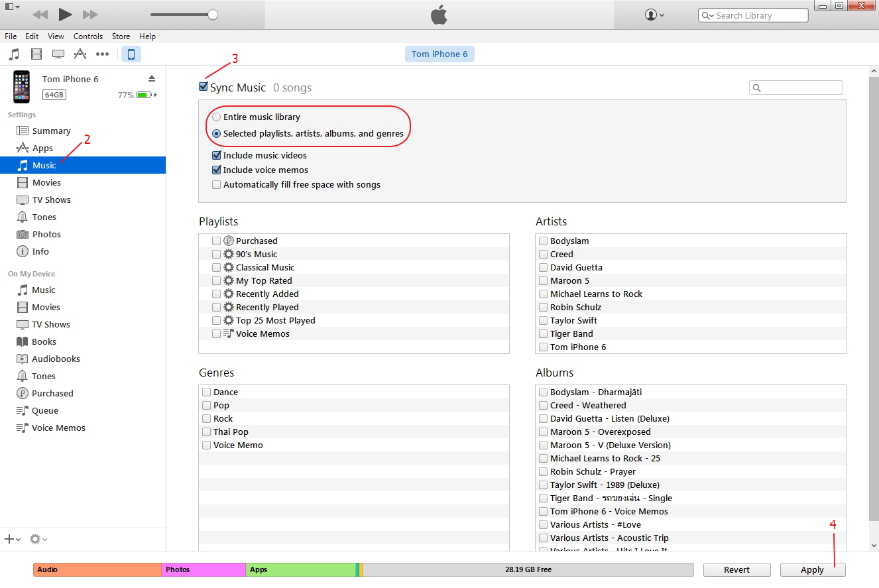Click the Search Library field

(753, 15)
